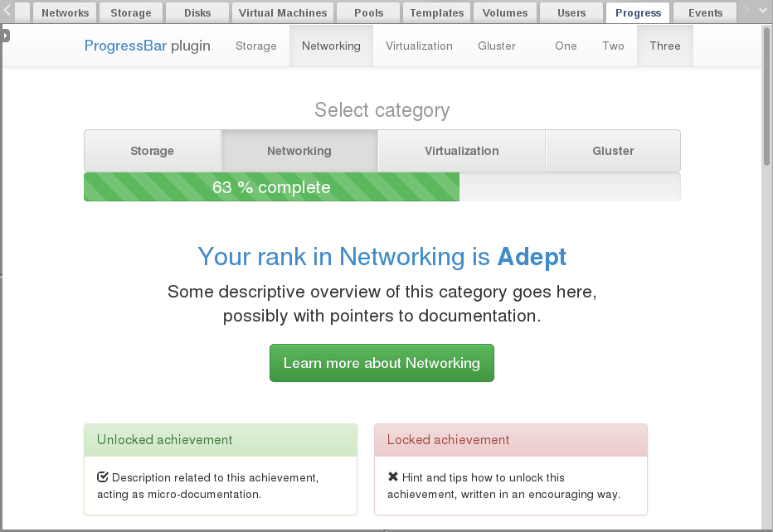This screenshot has width=773, height=532.
Task: Click the 63 % complete progress bar
Action: pyautogui.click(x=271, y=187)
